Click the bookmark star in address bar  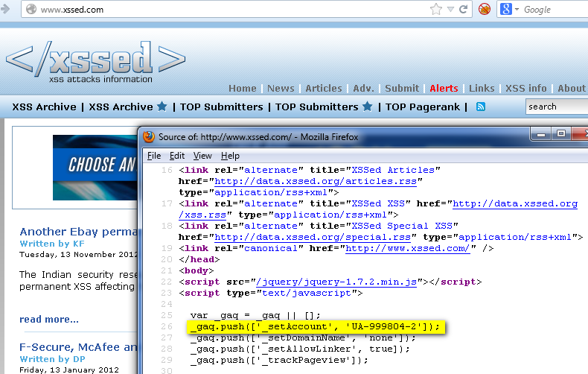coord(435,9)
